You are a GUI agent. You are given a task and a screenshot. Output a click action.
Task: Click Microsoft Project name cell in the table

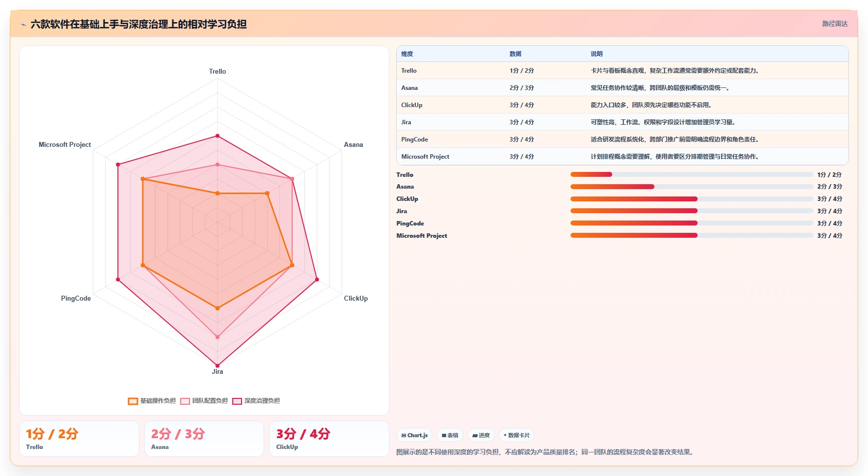425,157
